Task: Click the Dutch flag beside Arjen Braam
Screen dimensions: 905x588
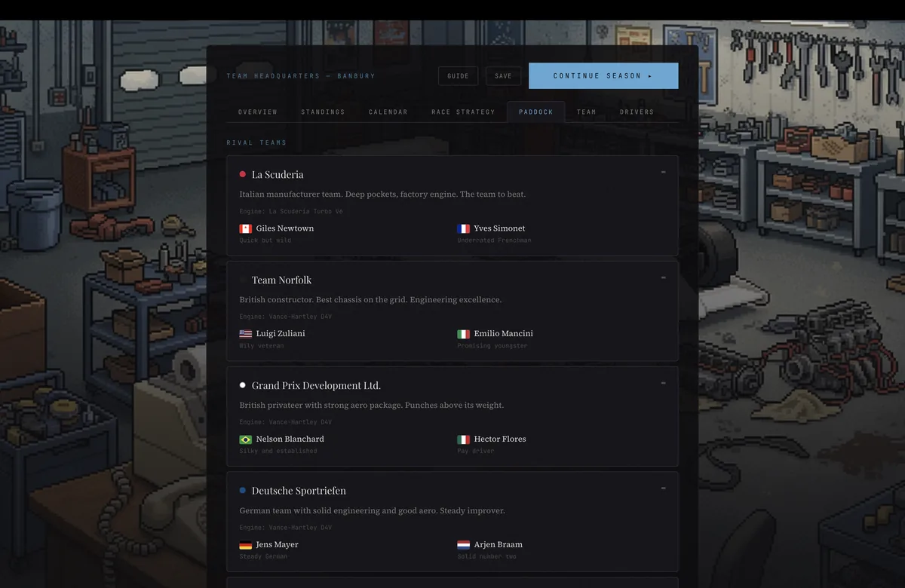Action: point(463,545)
